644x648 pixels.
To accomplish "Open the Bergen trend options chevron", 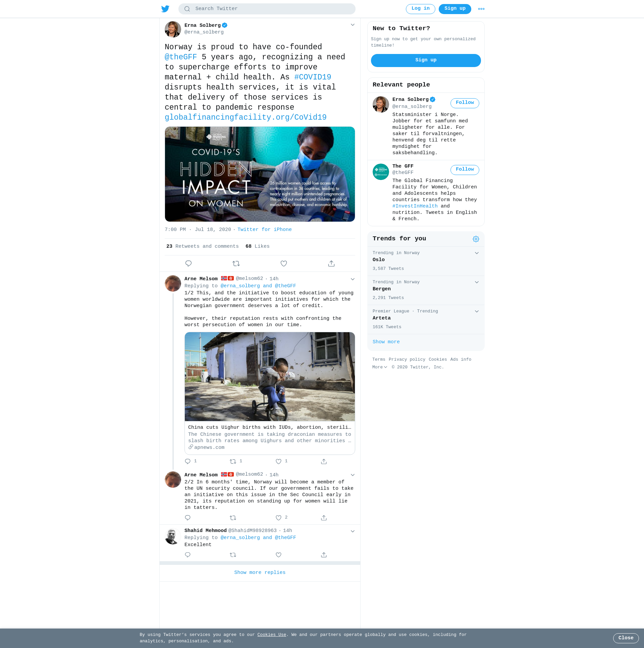I will point(477,282).
